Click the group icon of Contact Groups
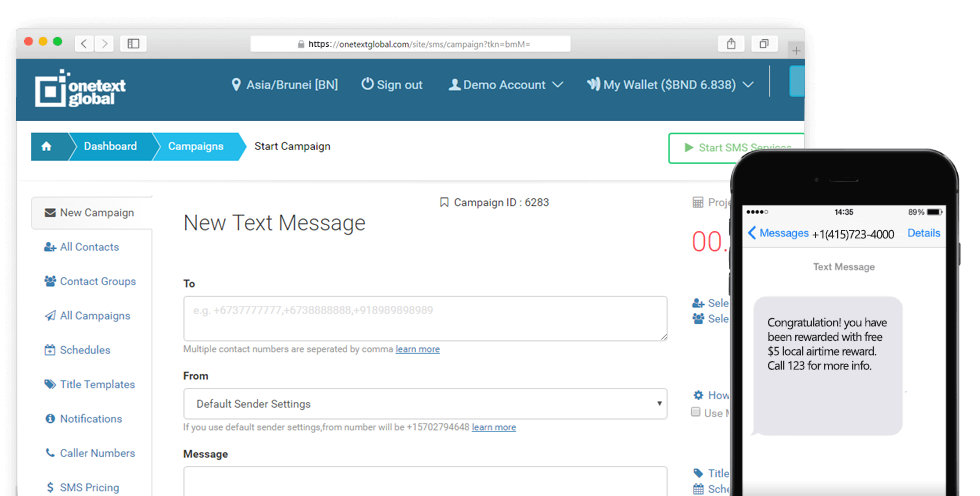980x496 pixels. [50, 281]
